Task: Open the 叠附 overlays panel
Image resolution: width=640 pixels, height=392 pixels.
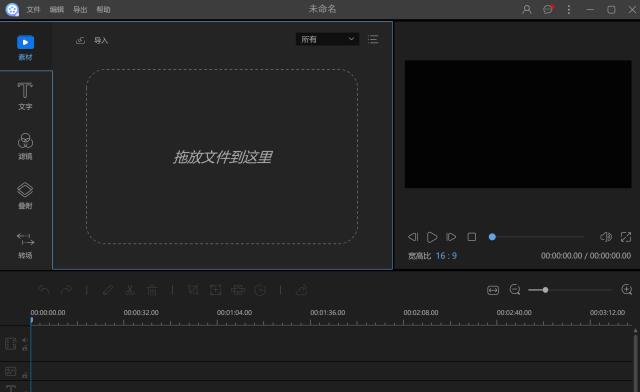Action: tap(25, 195)
